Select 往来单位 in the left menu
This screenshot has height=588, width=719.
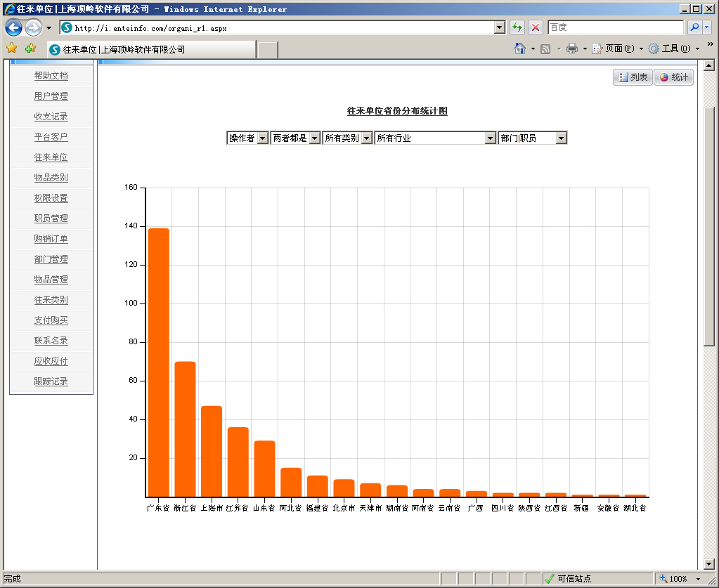51,157
